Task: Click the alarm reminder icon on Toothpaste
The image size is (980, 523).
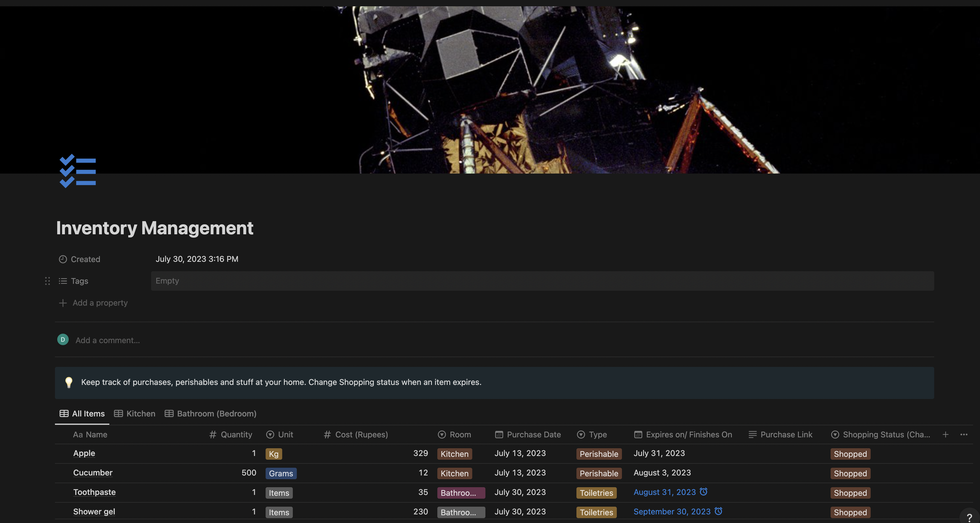Action: pyautogui.click(x=704, y=492)
